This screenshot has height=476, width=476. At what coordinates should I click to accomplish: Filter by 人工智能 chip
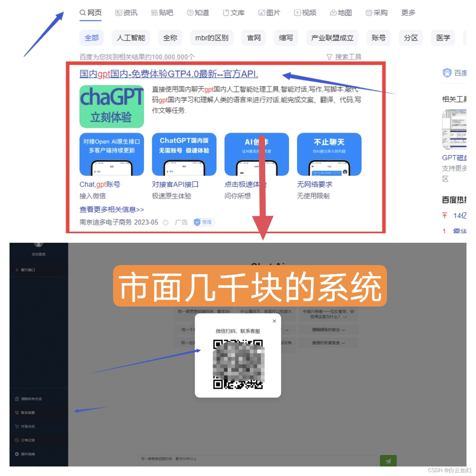tap(131, 38)
